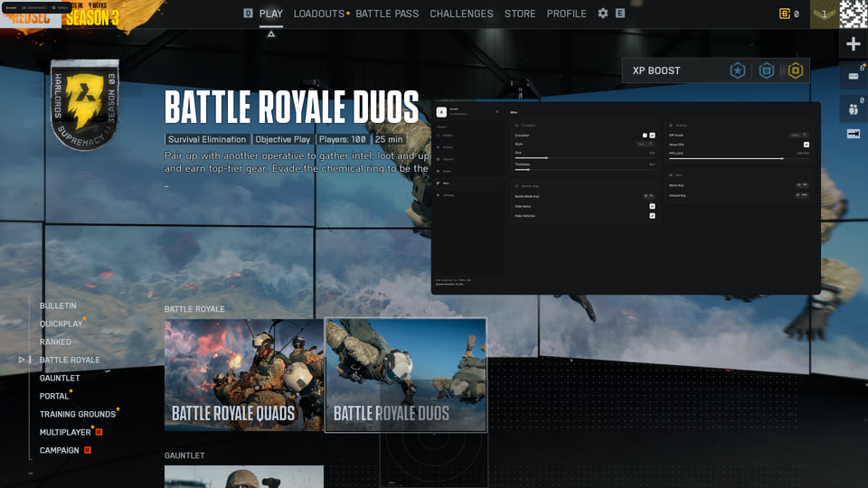Click the collapse-arrow icon on right rail
The image size is (868, 488).
pyautogui.click(x=853, y=134)
